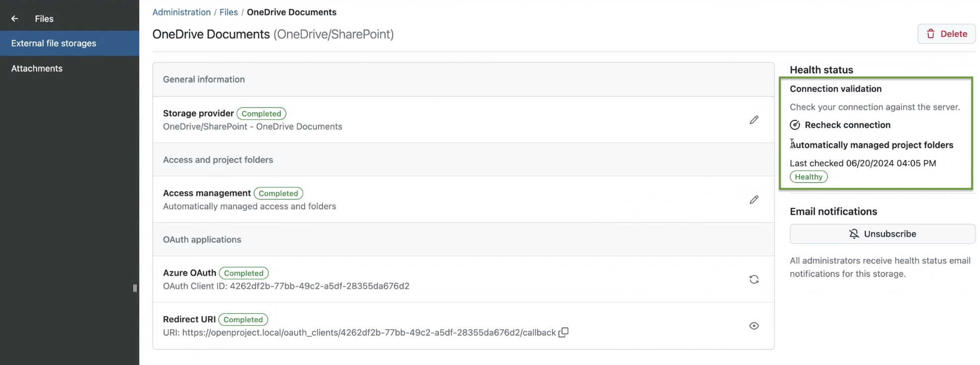Click the refresh icon beside Azure OAuth
The height and width of the screenshot is (365, 980).
[754, 279]
